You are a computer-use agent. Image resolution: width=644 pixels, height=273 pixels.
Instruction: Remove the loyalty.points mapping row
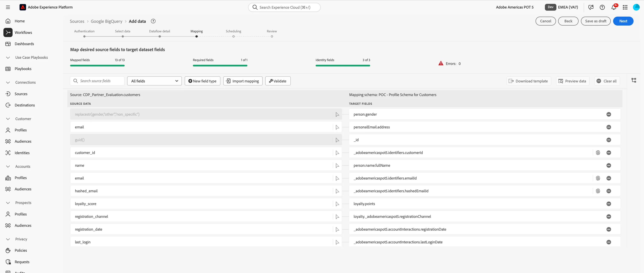609,204
